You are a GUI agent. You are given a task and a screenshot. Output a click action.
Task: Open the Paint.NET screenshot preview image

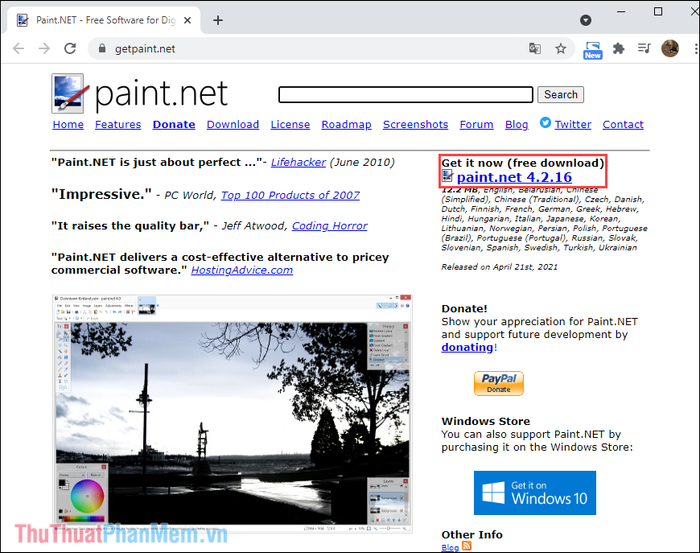click(x=232, y=414)
